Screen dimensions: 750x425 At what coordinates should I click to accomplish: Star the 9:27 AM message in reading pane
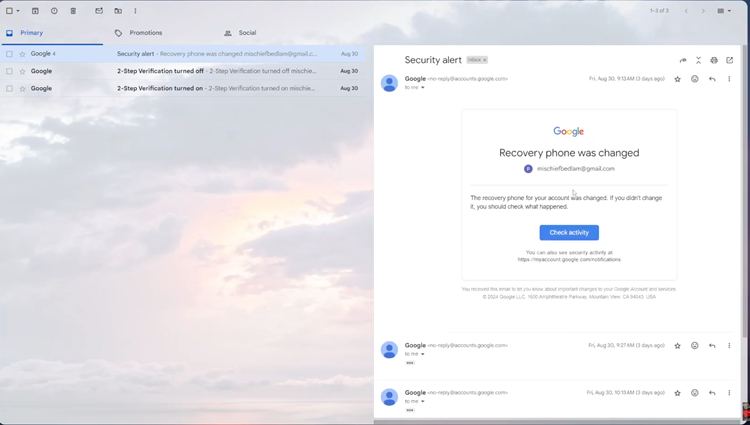(x=677, y=346)
